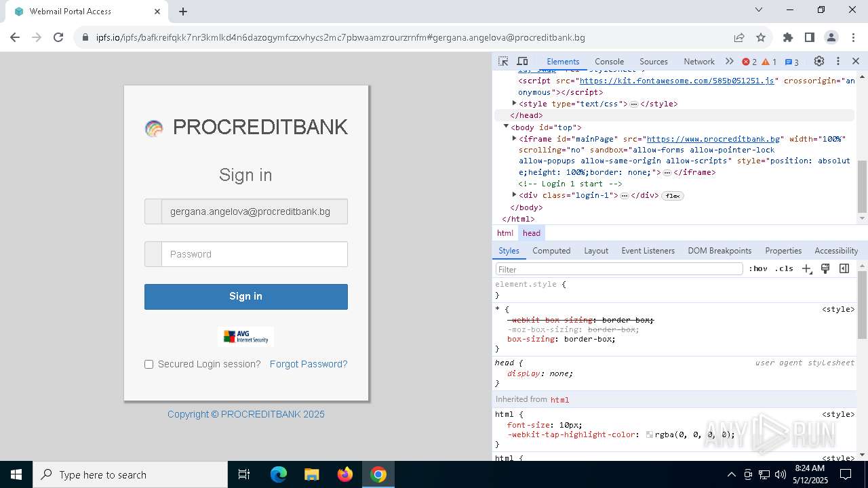Open the Chrome profile avatar
The width and height of the screenshot is (868, 488).
(x=831, y=38)
